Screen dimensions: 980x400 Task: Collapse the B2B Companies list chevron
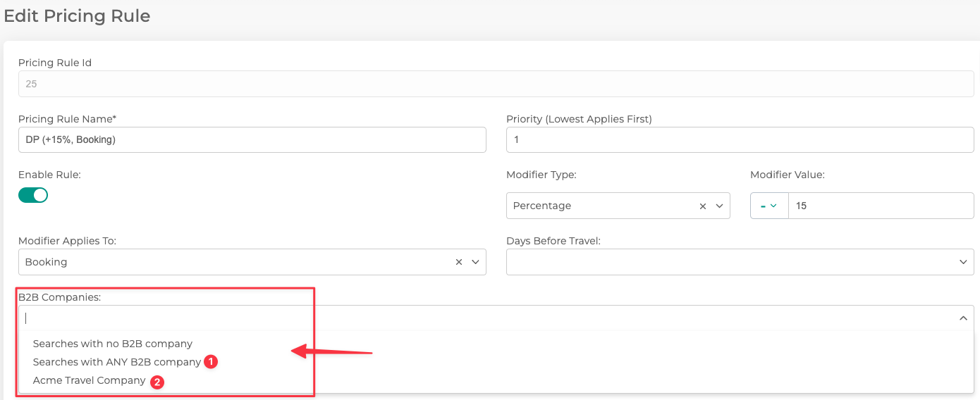963,318
